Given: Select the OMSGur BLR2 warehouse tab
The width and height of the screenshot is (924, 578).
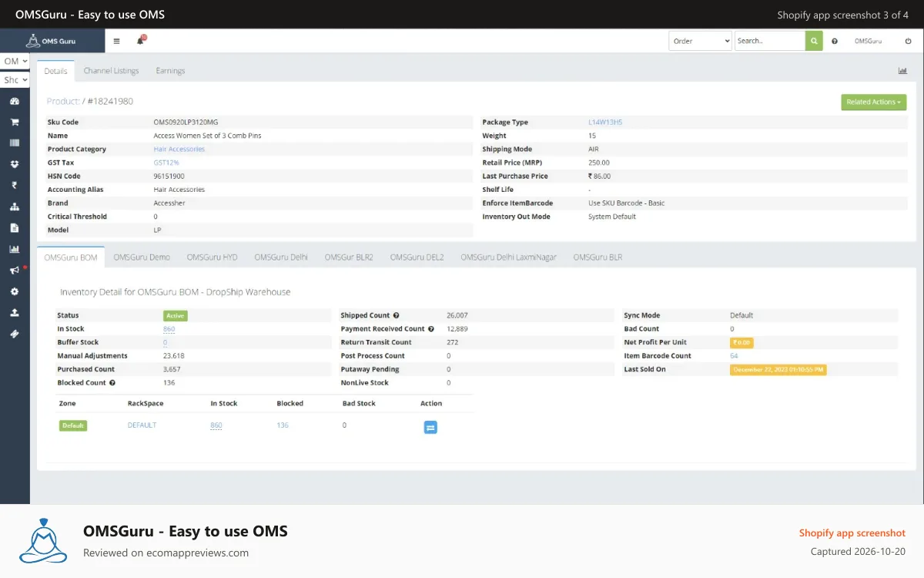Looking at the screenshot, I should pos(349,257).
